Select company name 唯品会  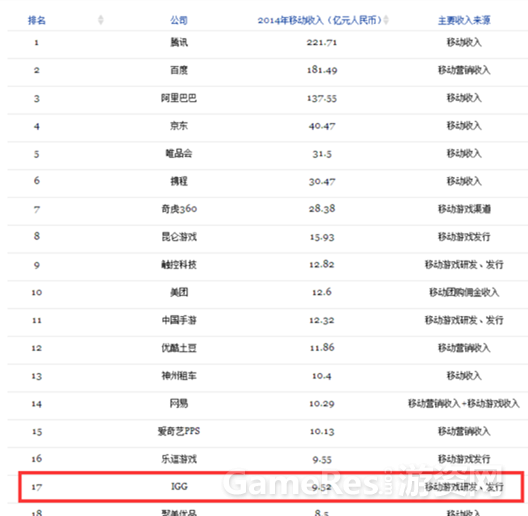point(179,154)
